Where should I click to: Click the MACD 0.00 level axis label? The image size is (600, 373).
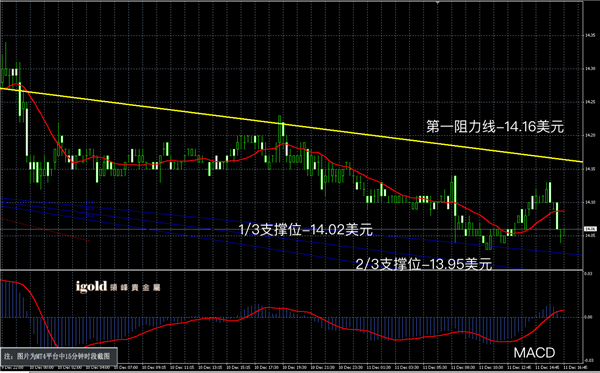pos(590,317)
